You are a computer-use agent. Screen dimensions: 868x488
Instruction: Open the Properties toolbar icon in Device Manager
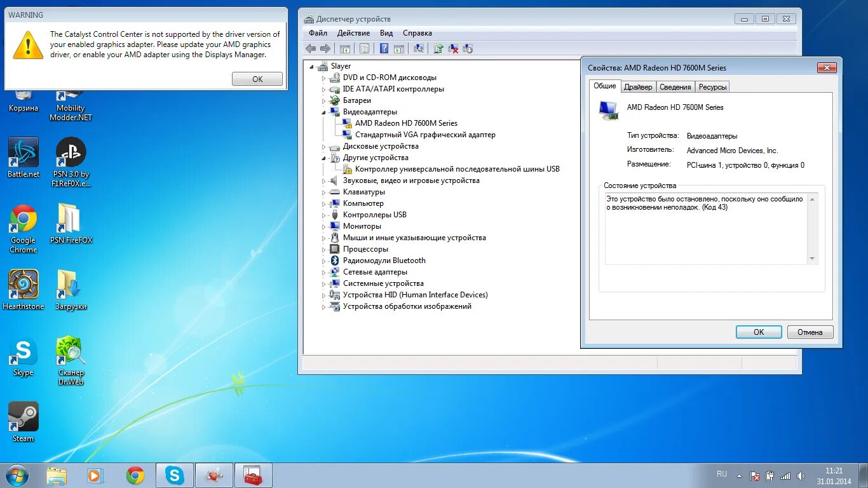point(364,48)
